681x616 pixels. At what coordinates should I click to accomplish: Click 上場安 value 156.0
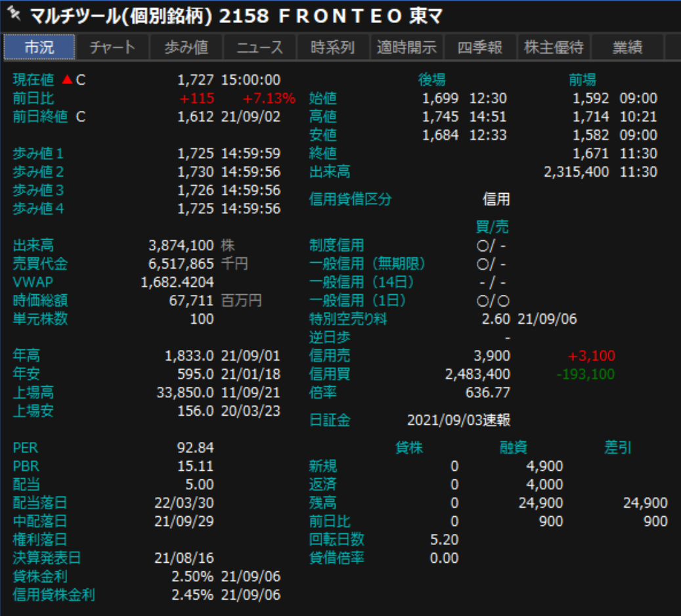point(196,411)
